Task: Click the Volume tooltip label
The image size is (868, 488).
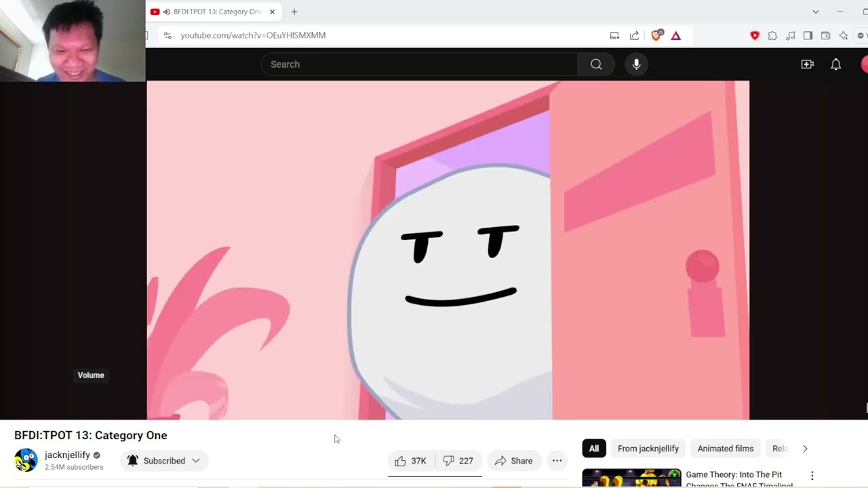Action: [91, 375]
